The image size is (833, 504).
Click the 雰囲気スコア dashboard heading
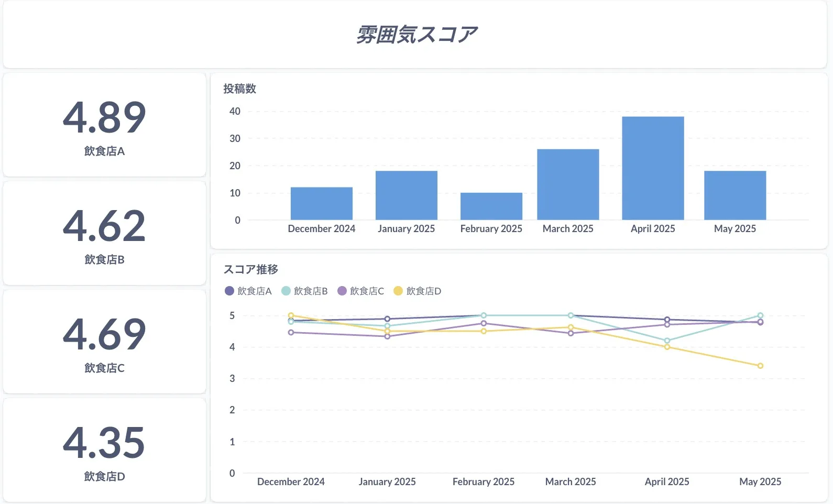[x=416, y=35]
